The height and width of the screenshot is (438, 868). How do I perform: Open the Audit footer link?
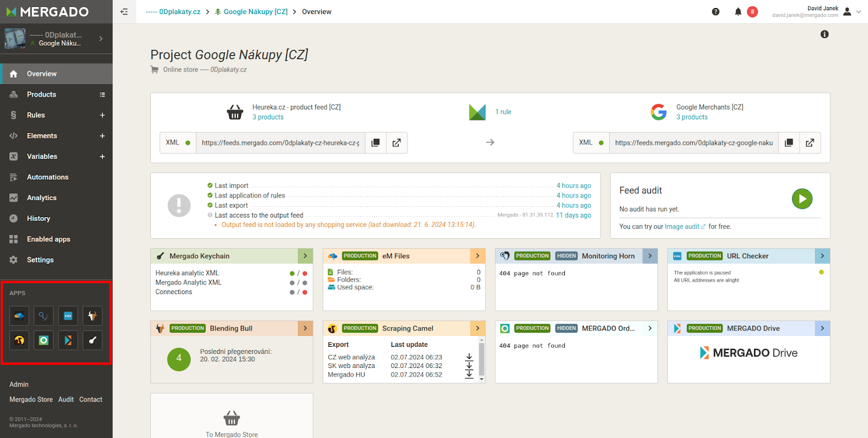pyautogui.click(x=66, y=399)
